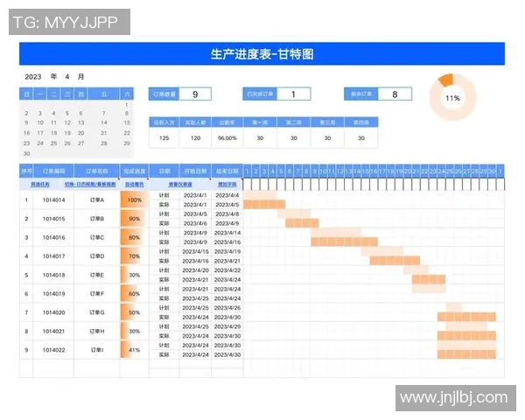The width and height of the screenshot is (525, 420).
Task: Select order code 1014014
Action: (53, 200)
